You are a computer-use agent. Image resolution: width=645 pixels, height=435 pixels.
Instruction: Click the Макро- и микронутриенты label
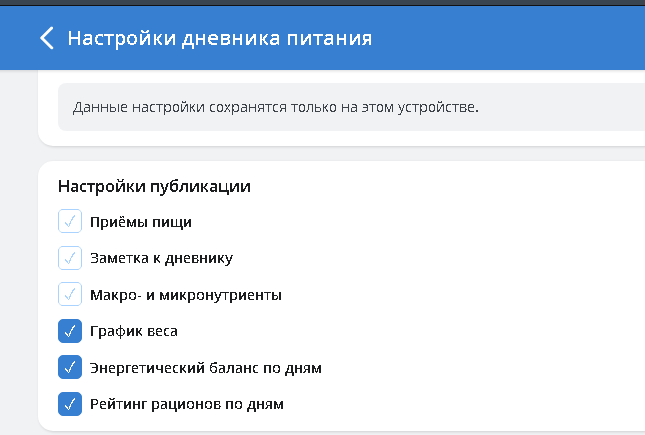185,295
